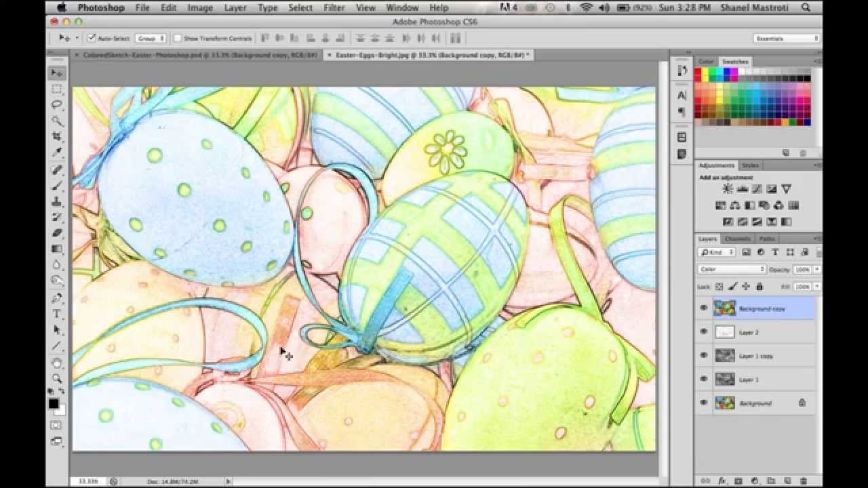
Task: Open the Essentials workspace dropdown
Action: click(x=787, y=39)
